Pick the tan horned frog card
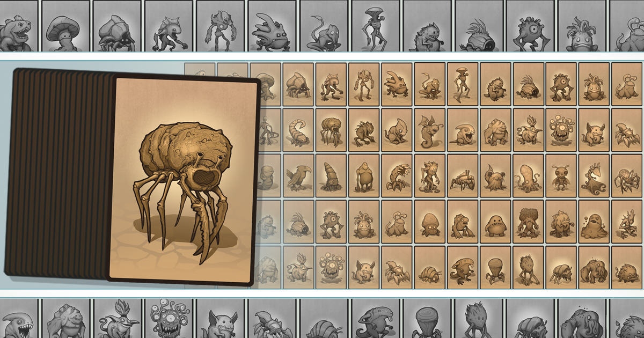The width and height of the screenshot is (644, 338). pos(397,84)
